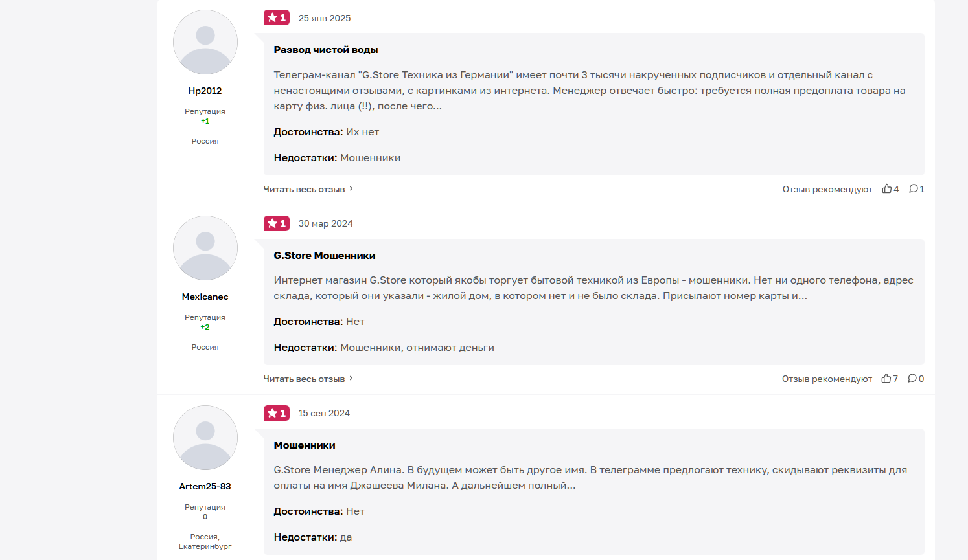Click "Отзыв рекомендуют" on Mexicanec's review

(x=827, y=379)
